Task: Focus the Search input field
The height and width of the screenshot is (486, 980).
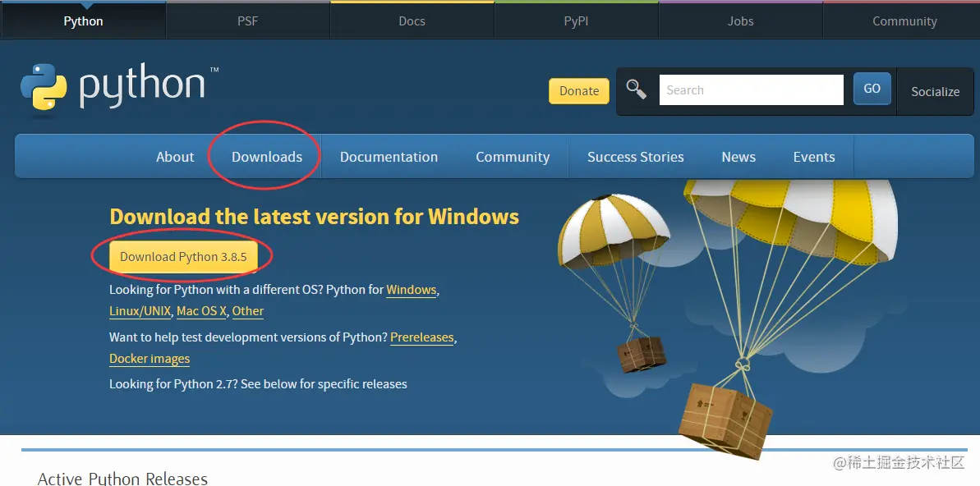Action: [752, 90]
